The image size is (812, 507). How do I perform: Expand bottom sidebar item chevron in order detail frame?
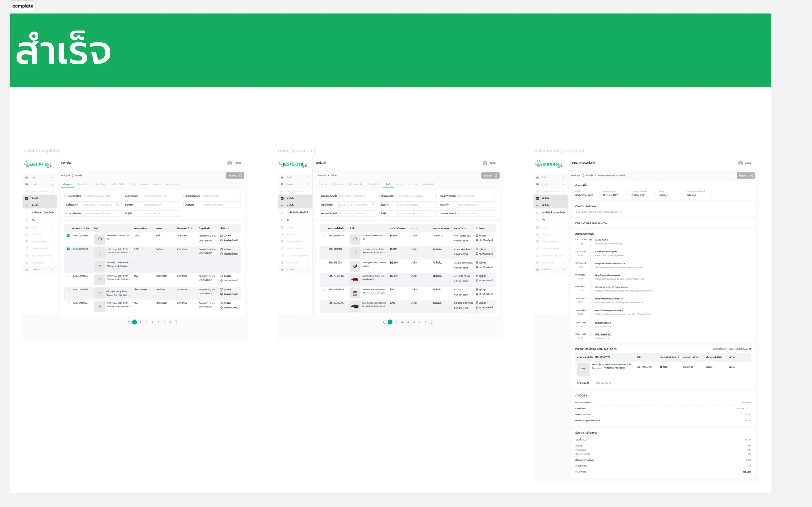[x=563, y=269]
